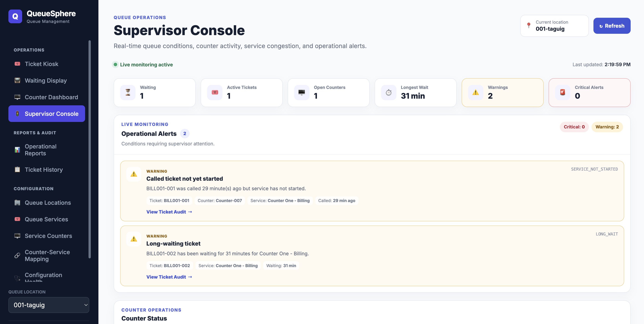Click the warning triangle on Warnings card
The image size is (644, 324).
(x=476, y=93)
